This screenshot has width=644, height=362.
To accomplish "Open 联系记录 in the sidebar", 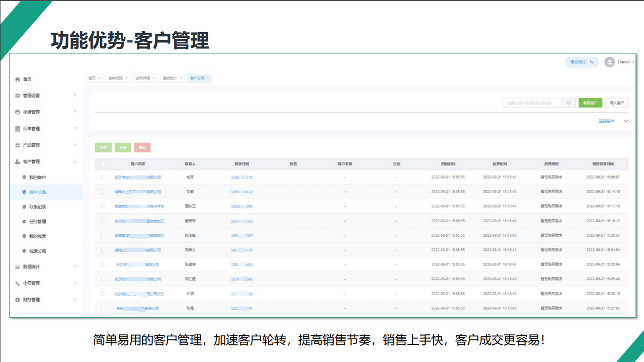I will (x=37, y=207).
